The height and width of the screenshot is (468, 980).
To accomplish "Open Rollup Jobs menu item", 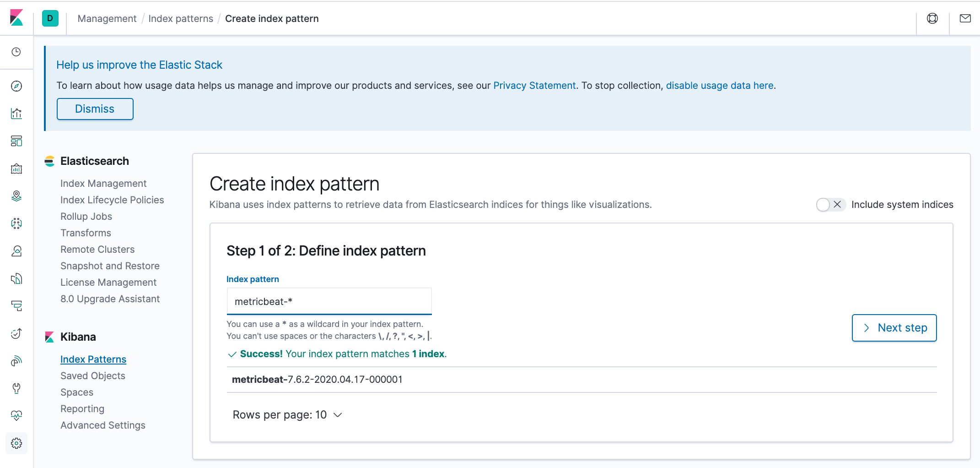I will pyautogui.click(x=86, y=217).
